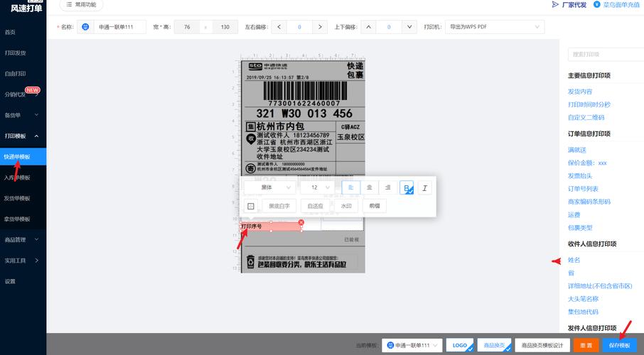Open 自由打印 in sidebar

pos(15,73)
